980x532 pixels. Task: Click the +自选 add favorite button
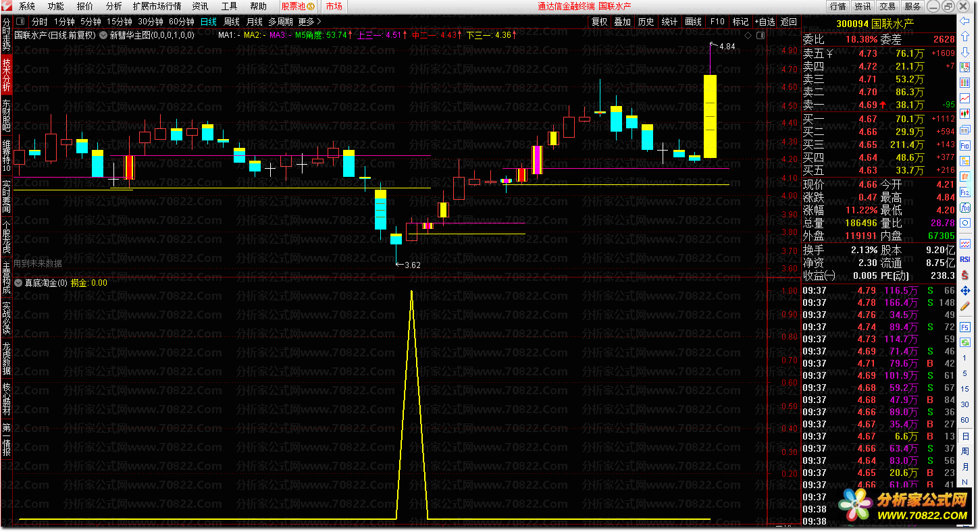[765, 22]
